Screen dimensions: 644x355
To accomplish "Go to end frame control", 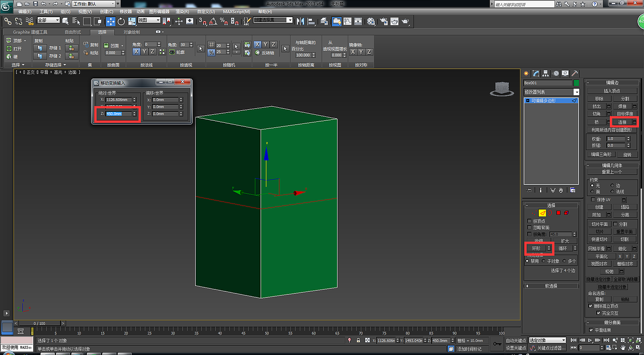I will [x=606, y=340].
